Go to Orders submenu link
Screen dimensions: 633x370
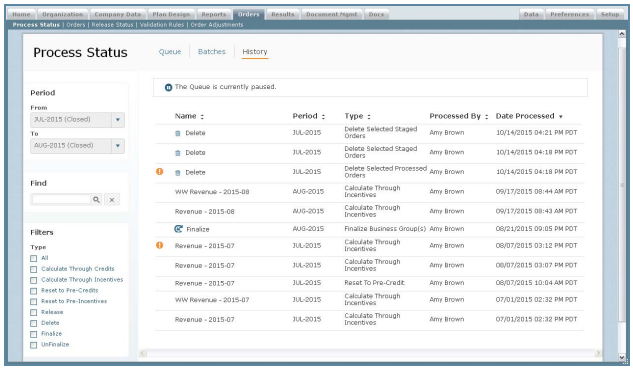pyautogui.click(x=76, y=25)
